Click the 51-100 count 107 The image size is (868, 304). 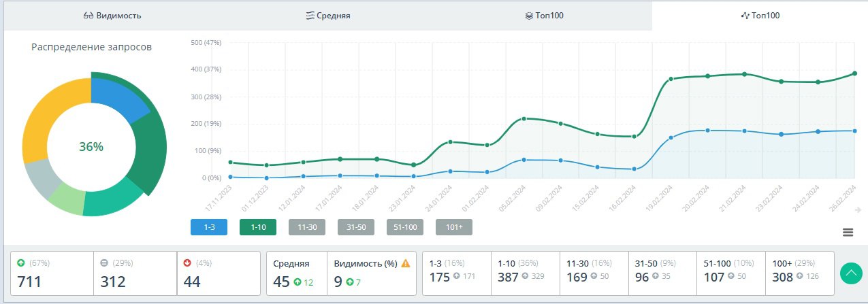(x=714, y=276)
